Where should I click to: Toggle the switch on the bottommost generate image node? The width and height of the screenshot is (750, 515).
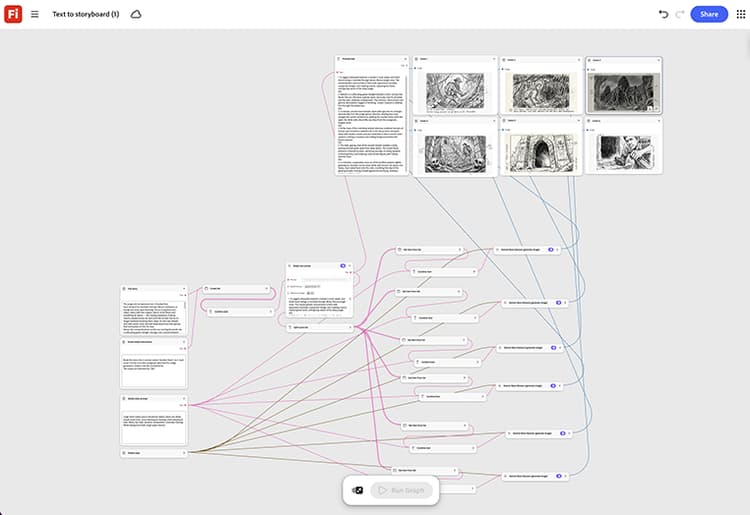point(559,476)
